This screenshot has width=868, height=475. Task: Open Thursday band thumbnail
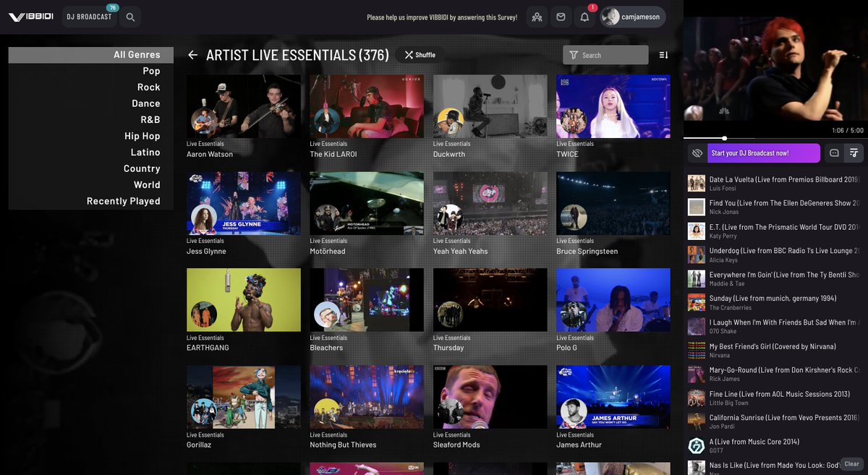click(490, 300)
